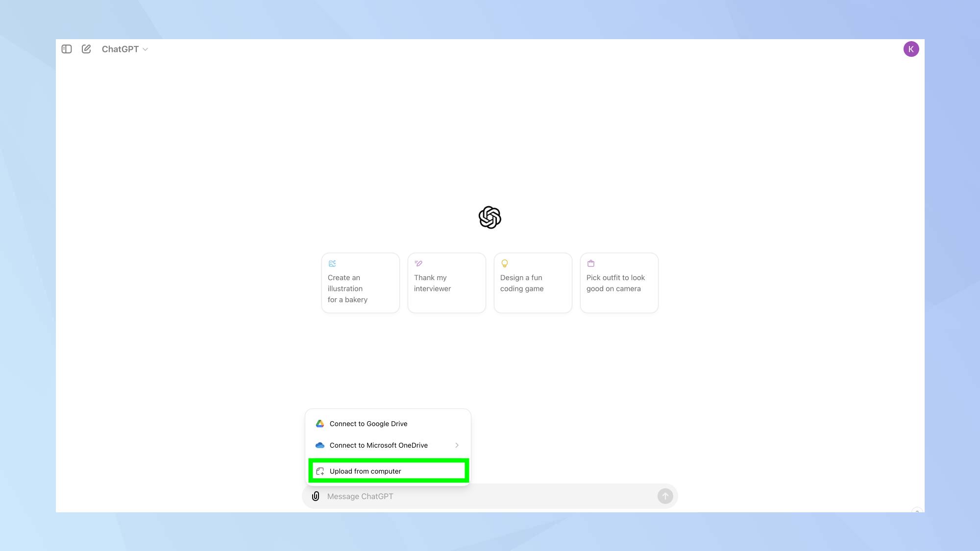Click the sidebar toggle icon
Screen dimensions: 980x551
pyautogui.click(x=67, y=48)
